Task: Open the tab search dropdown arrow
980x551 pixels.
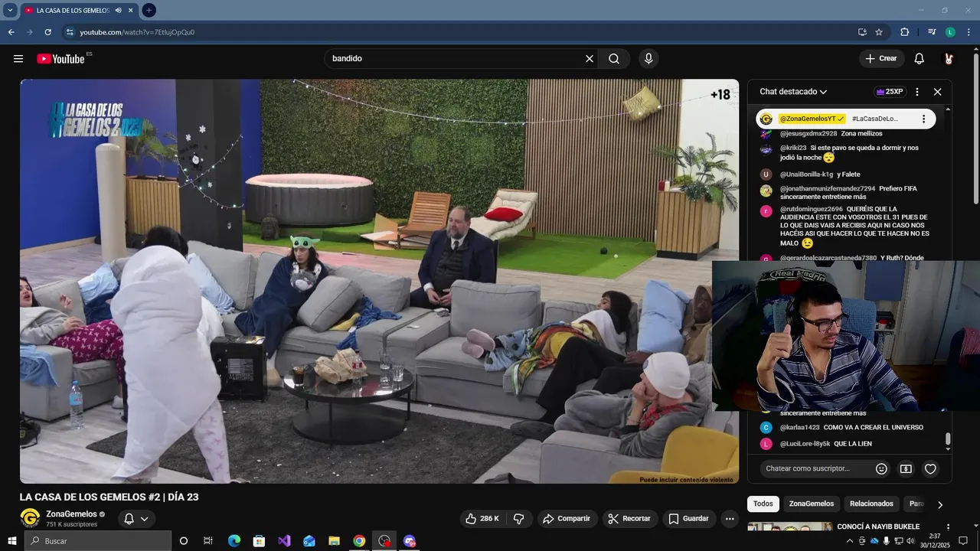Action: [x=10, y=10]
